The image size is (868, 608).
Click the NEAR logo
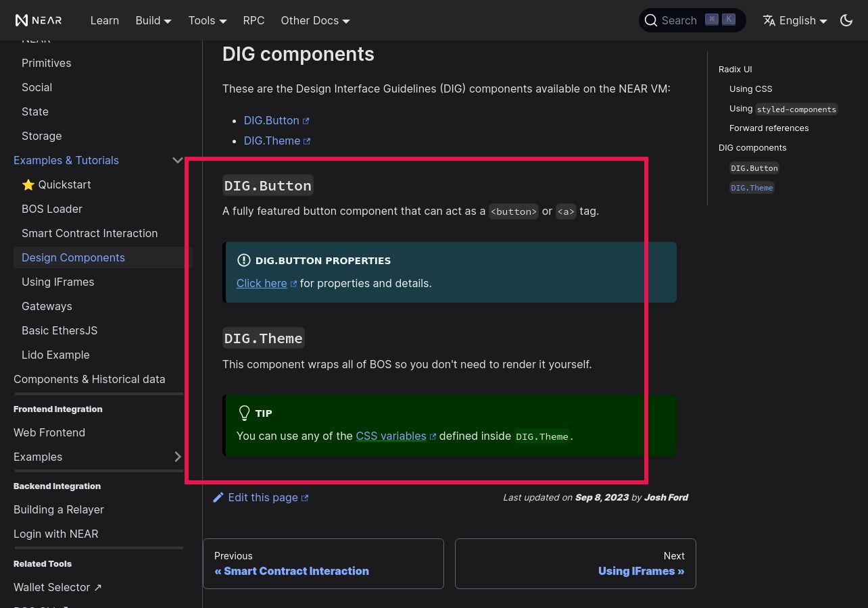[39, 20]
